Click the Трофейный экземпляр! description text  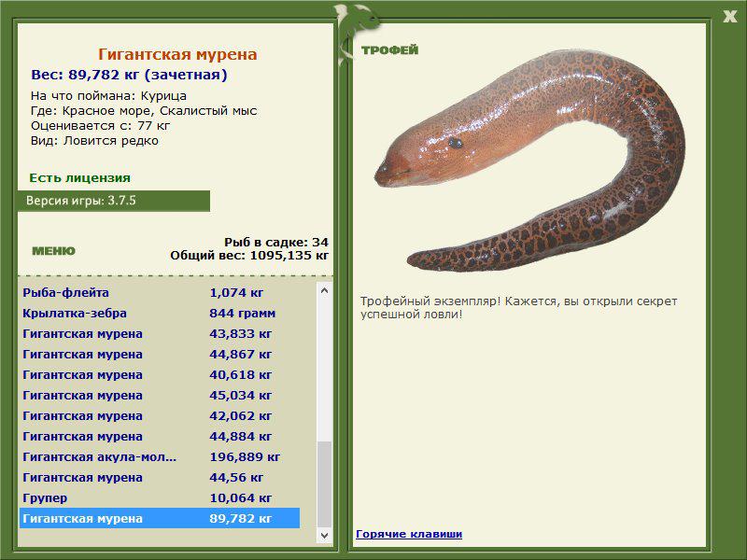pyautogui.click(x=518, y=308)
